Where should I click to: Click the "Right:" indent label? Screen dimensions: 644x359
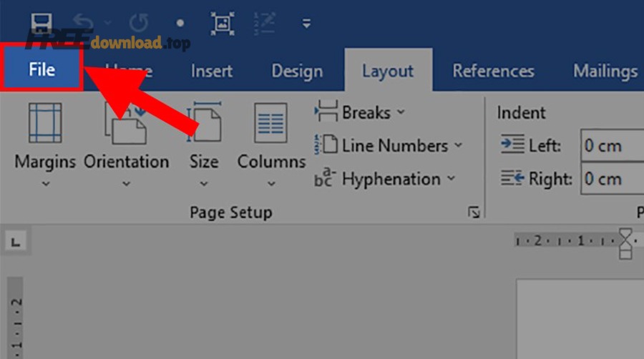click(x=550, y=179)
